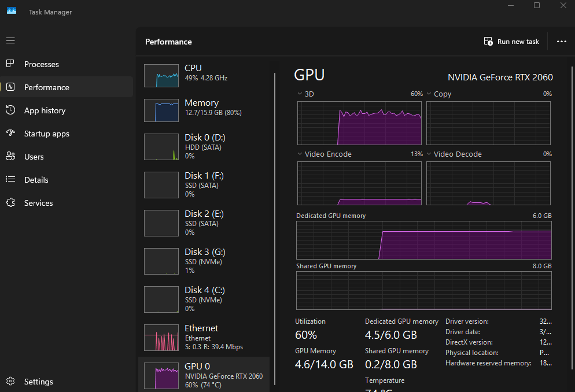Select the GPU 0 mini graph thumbnail

pos(161,376)
